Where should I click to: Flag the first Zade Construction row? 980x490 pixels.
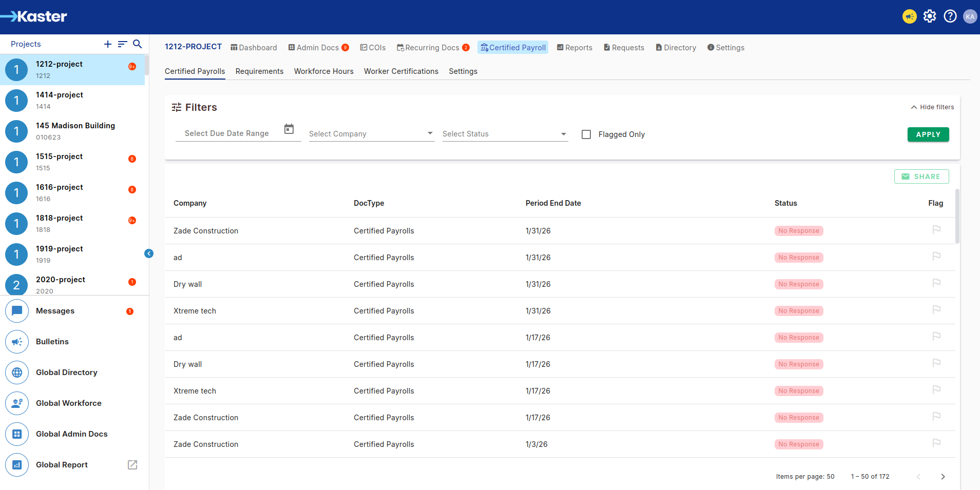click(936, 230)
